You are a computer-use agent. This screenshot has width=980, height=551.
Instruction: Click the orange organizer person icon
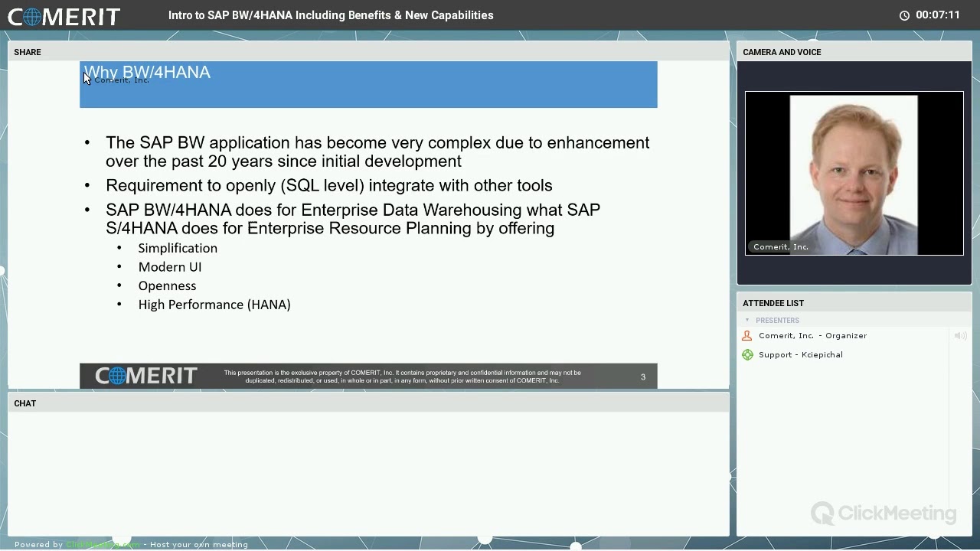point(747,336)
